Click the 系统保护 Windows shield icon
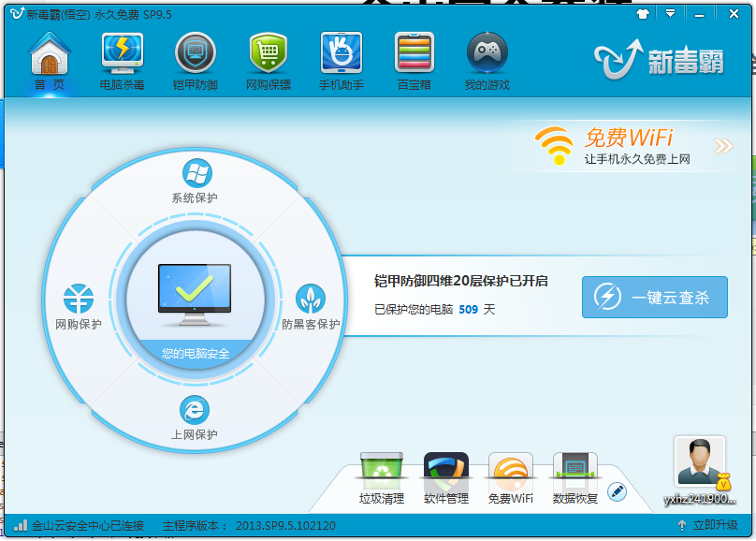The width and height of the screenshot is (756, 541). tap(196, 173)
